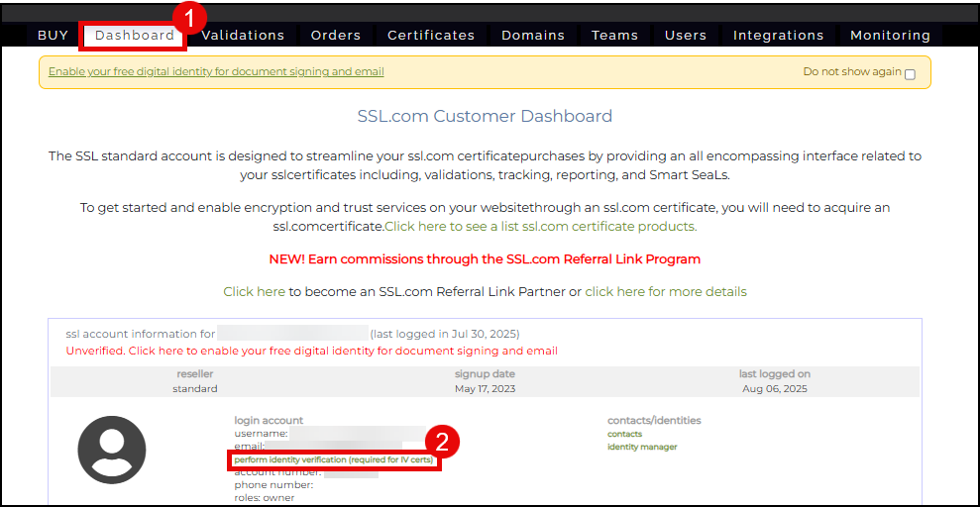Open the Monitoring tab
This screenshot has width=980, height=507.
[x=890, y=36]
